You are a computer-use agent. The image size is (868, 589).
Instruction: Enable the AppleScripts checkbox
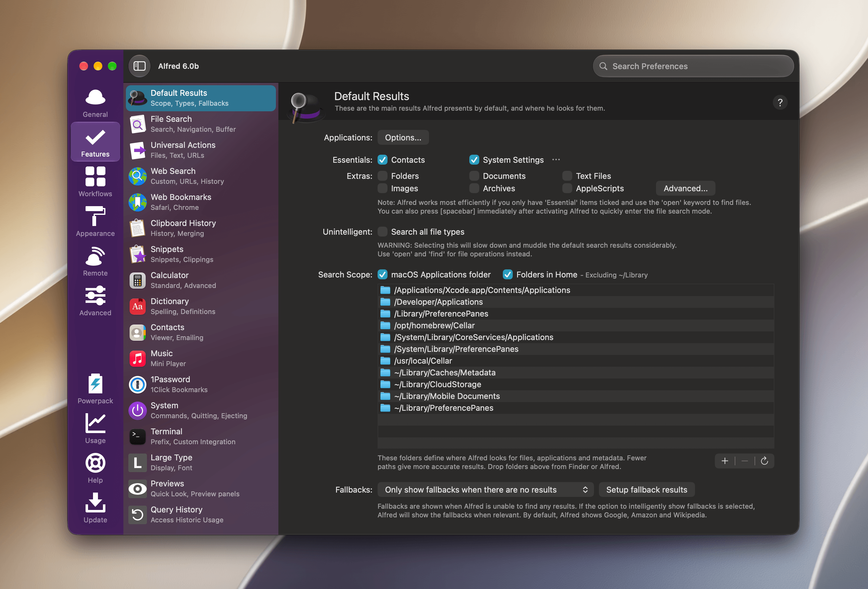click(x=567, y=188)
